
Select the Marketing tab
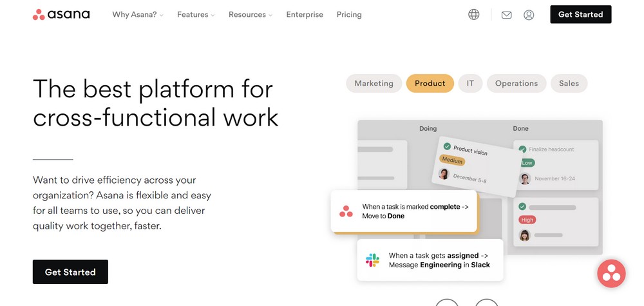coord(374,83)
